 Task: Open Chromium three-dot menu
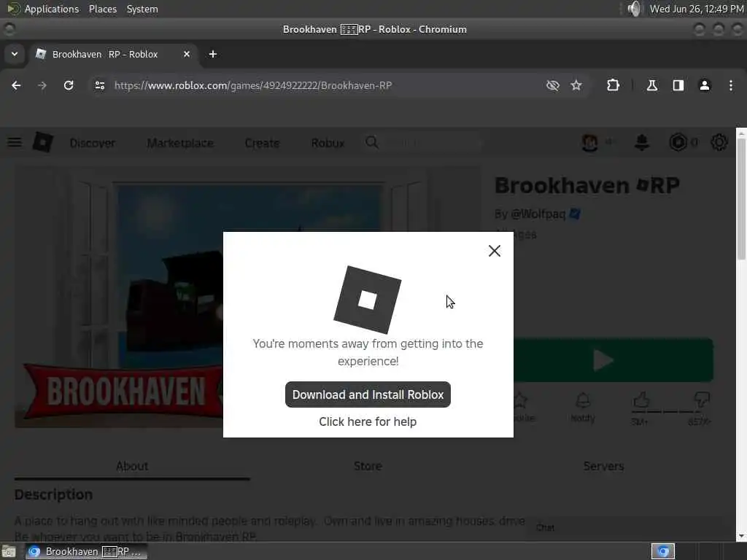coord(731,85)
